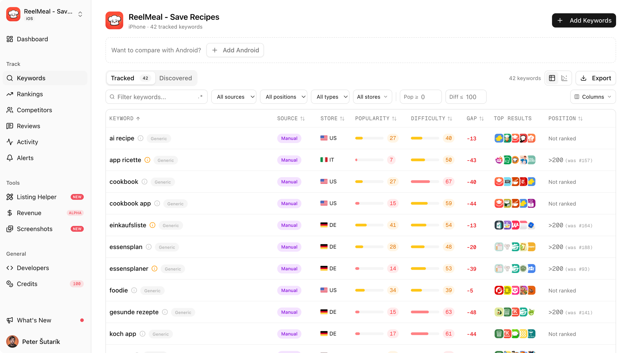
Task: Open the Developers page
Action: 45,268
